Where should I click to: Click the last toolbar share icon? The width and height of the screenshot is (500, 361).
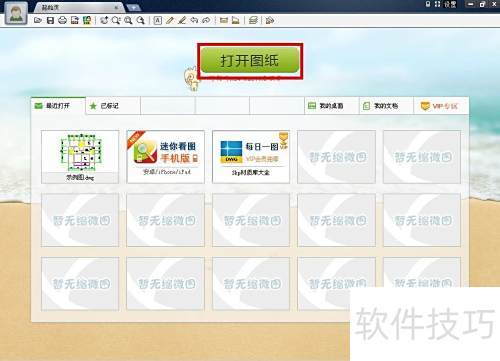click(270, 21)
